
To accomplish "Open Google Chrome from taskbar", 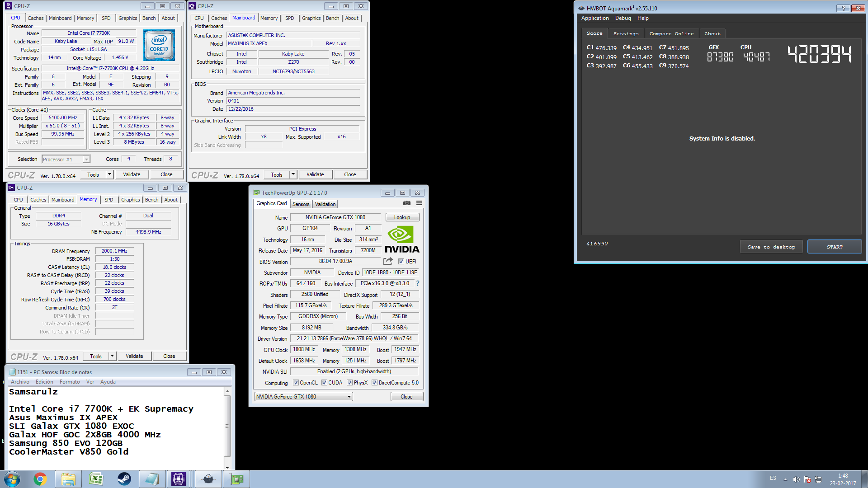I will tap(40, 479).
